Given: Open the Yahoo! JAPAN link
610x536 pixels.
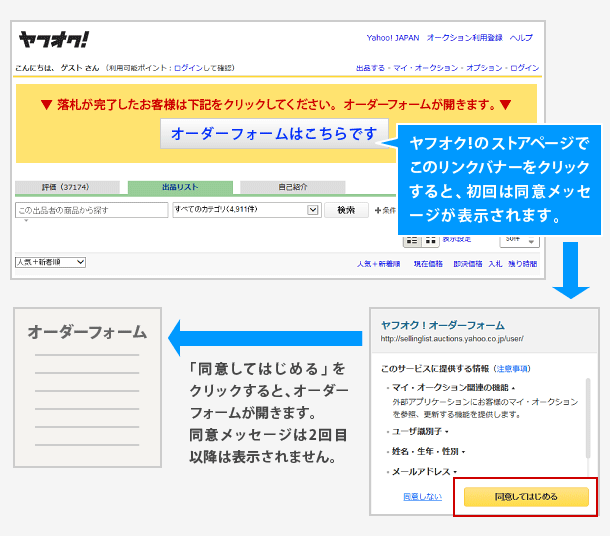Looking at the screenshot, I should 393,38.
